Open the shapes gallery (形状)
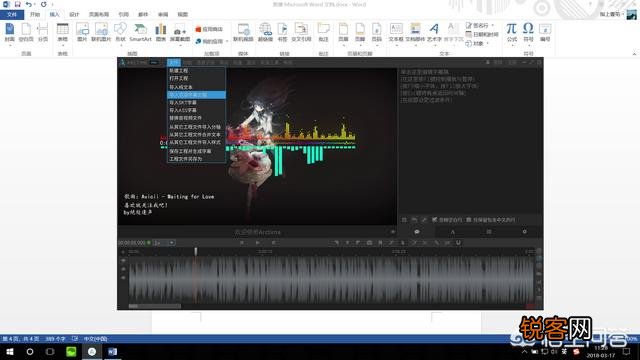This screenshot has width=640, height=360. 120,33
